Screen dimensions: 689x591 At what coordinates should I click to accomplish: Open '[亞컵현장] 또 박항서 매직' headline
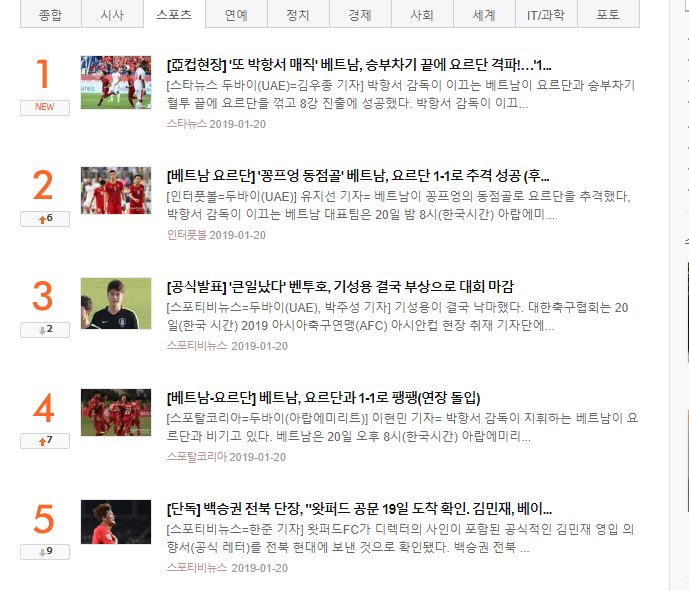[x=359, y=65]
